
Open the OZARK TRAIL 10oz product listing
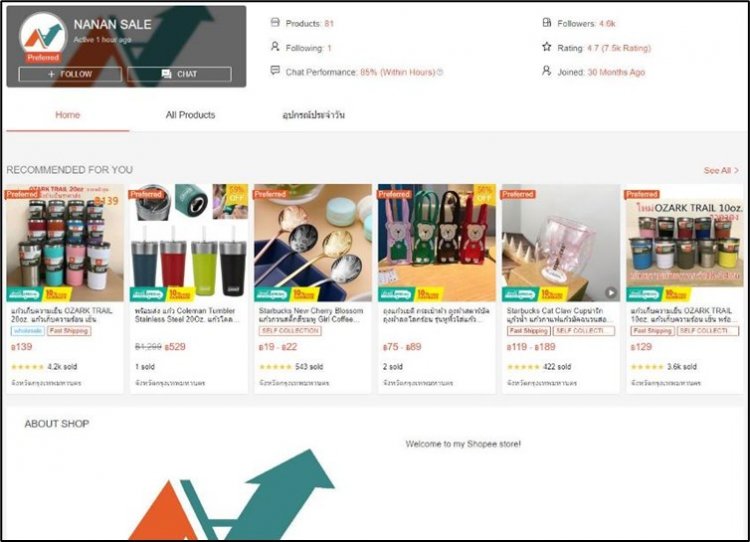(x=685, y=315)
